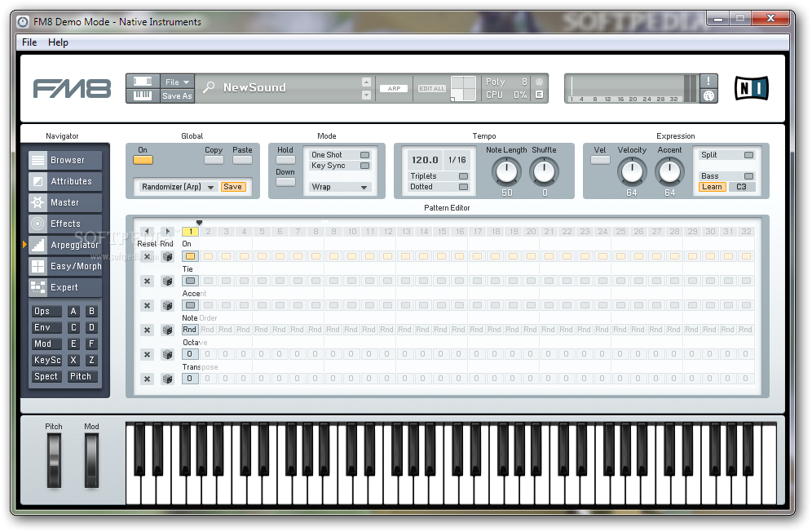This screenshot has height=532, width=812.
Task: Enable Triplets tempo option
Action: (464, 176)
